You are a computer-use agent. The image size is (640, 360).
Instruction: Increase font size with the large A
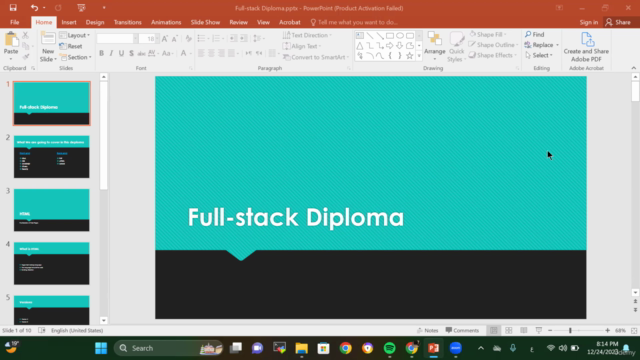coord(164,39)
